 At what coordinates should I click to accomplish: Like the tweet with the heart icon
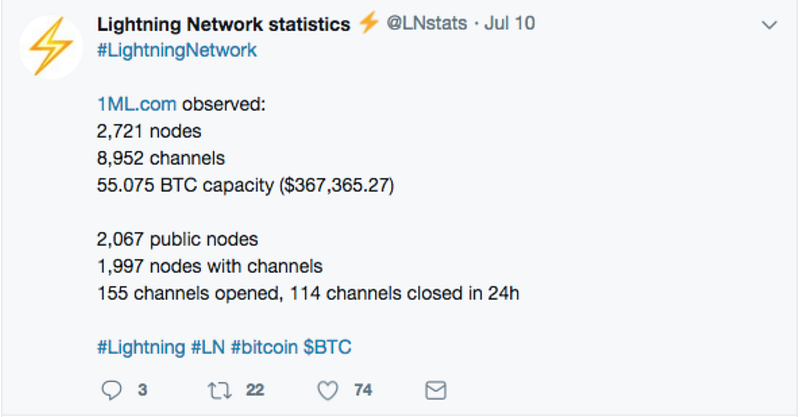[x=328, y=390]
